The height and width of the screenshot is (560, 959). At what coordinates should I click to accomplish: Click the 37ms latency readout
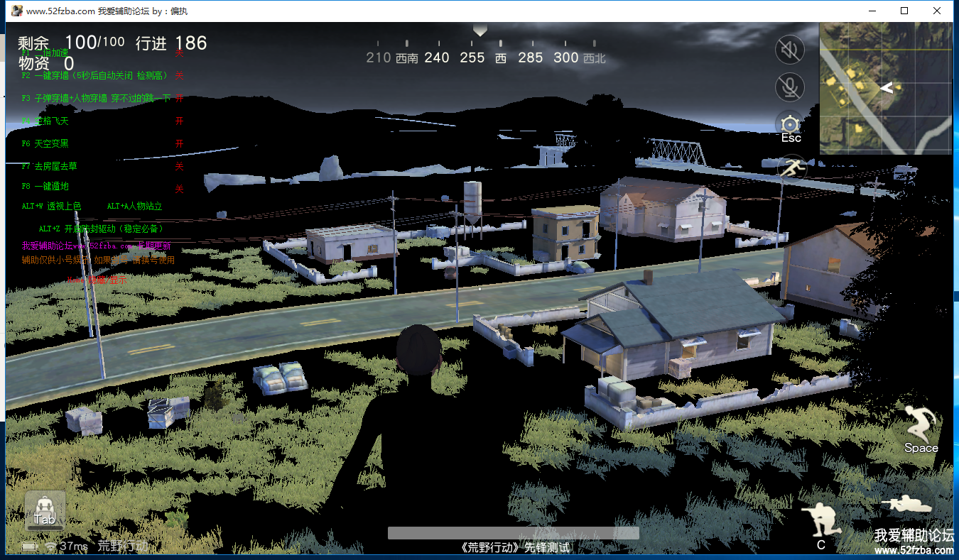(x=74, y=546)
